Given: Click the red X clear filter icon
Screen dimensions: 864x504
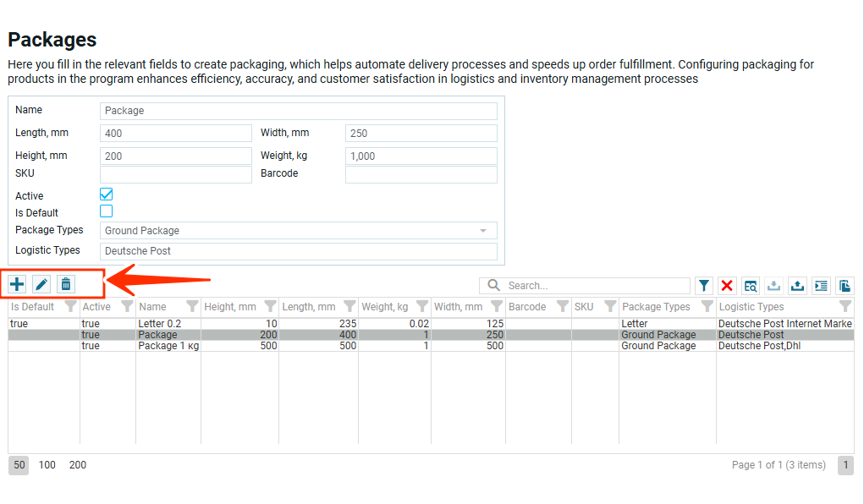Looking at the screenshot, I should (x=727, y=286).
